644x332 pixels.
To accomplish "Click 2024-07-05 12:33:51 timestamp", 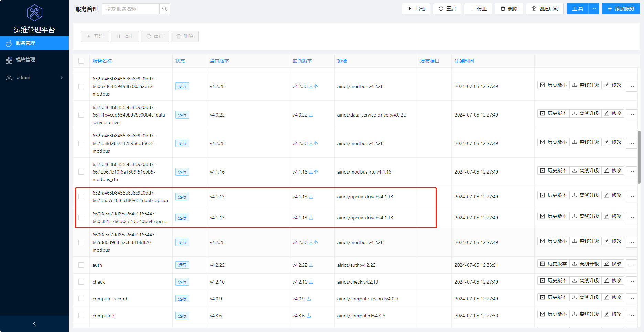I will click(476, 265).
